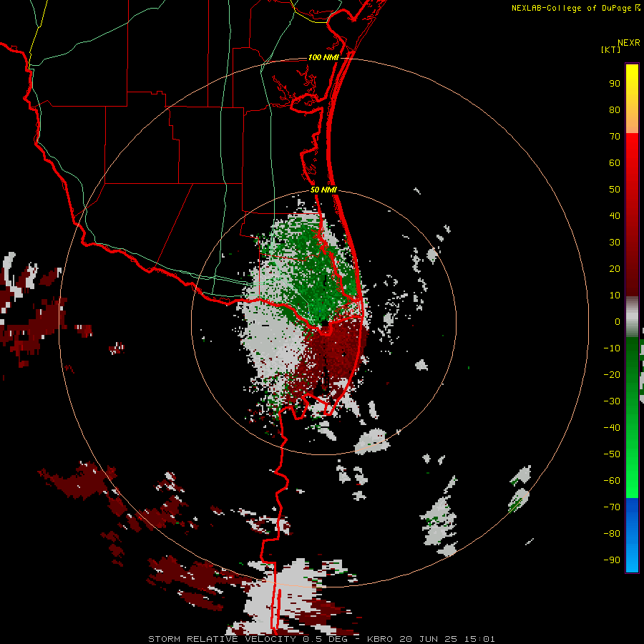The image size is (644, 644).
Task: Select the positive 20 scale value
Action: pyautogui.click(x=615, y=269)
